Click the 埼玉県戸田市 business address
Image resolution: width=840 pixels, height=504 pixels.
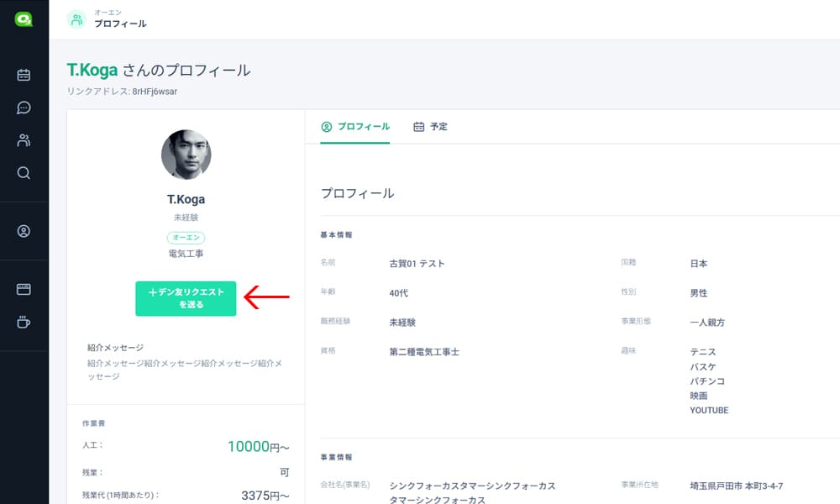click(737, 486)
